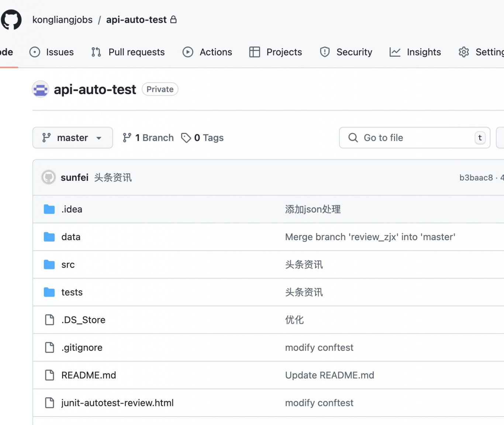Click the .DS_Store file icon

tap(49, 320)
